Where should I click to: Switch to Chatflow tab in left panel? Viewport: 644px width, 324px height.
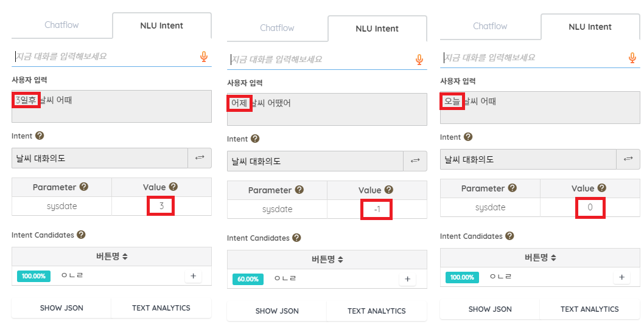tap(61, 25)
